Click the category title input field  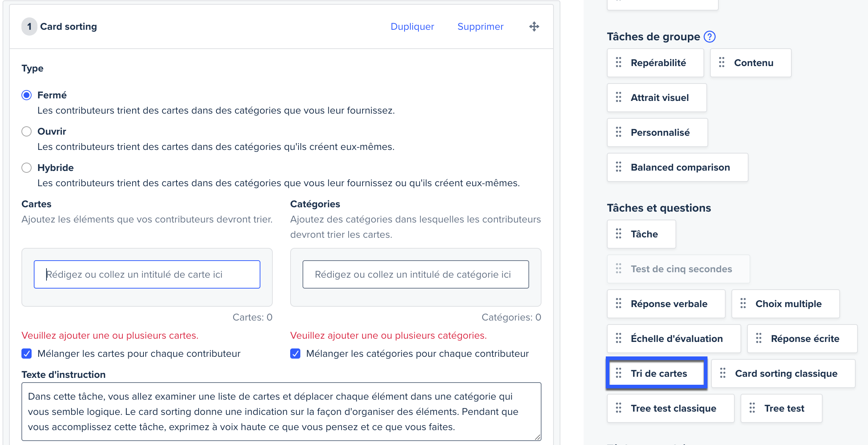point(415,274)
